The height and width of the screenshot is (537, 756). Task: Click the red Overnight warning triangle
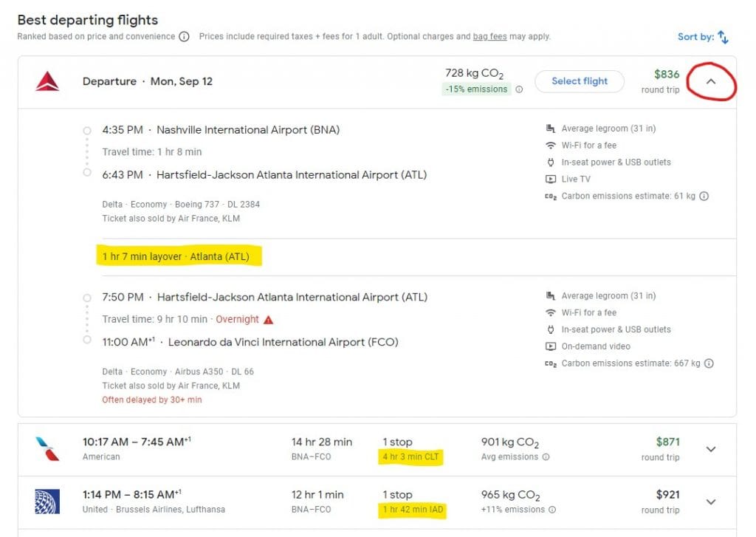click(x=269, y=320)
